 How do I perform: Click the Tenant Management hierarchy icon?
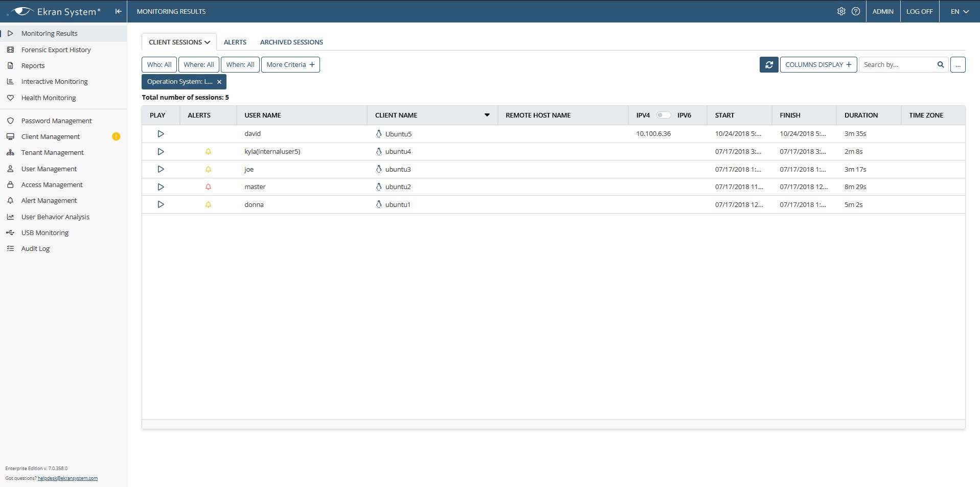10,152
